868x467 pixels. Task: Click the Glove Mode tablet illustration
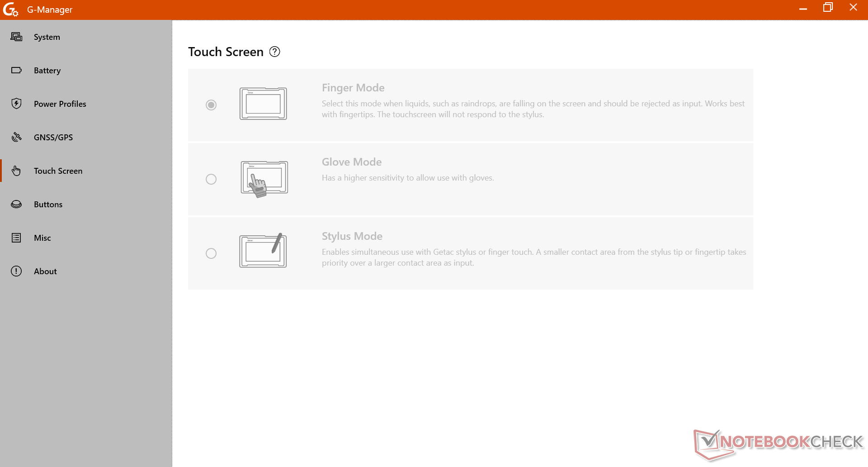[264, 179]
